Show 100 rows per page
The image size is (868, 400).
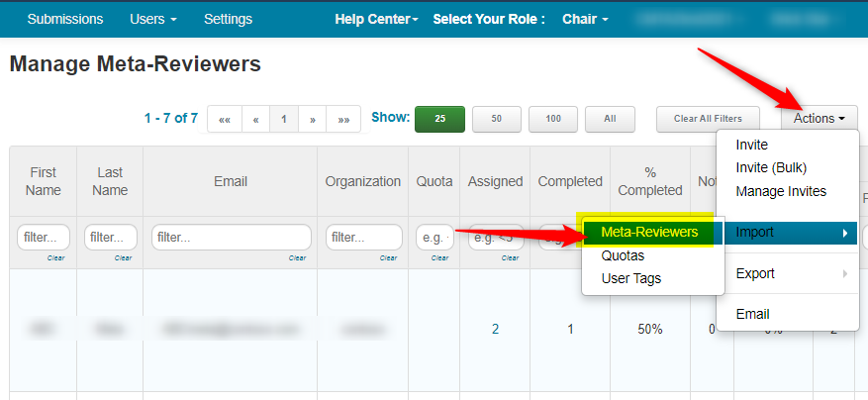pos(553,119)
